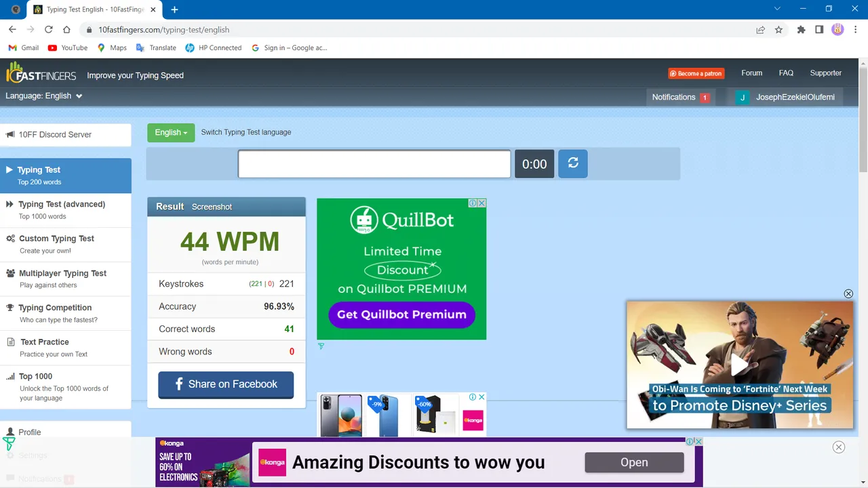This screenshot has height=488, width=868.
Task: Click the 10FastFingers logo
Action: [x=41, y=73]
